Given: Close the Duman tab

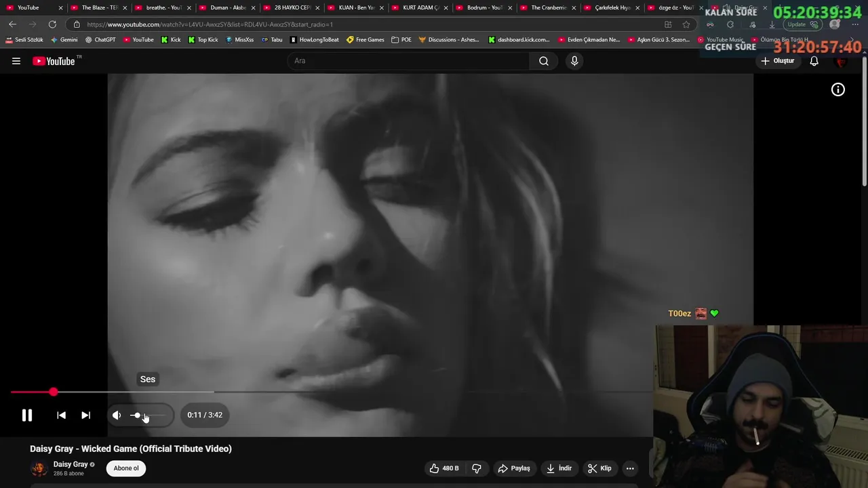Looking at the screenshot, I should (253, 7).
